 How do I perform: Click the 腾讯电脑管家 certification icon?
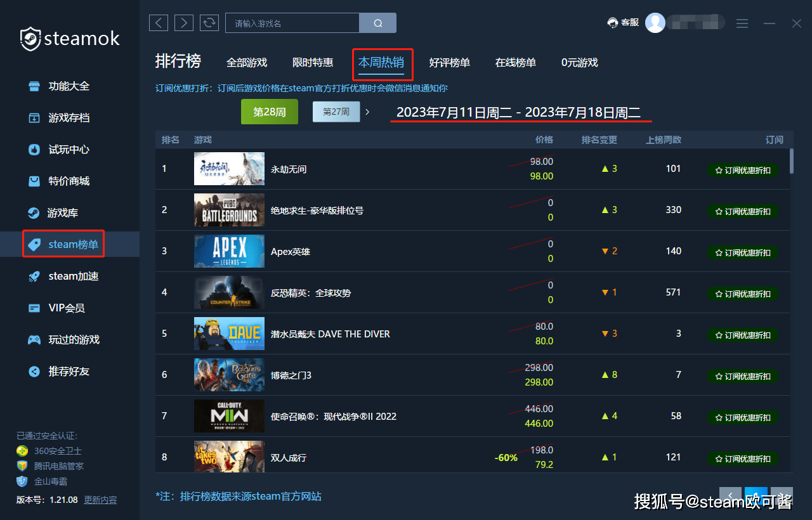click(x=23, y=466)
